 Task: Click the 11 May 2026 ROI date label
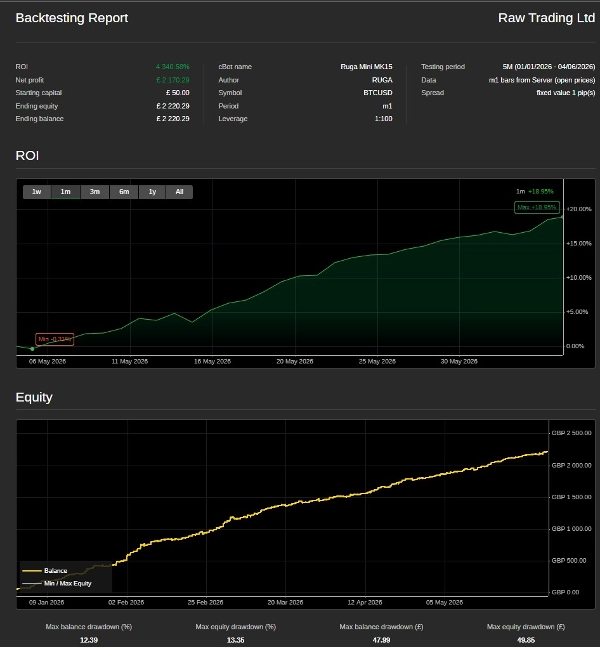point(130,361)
